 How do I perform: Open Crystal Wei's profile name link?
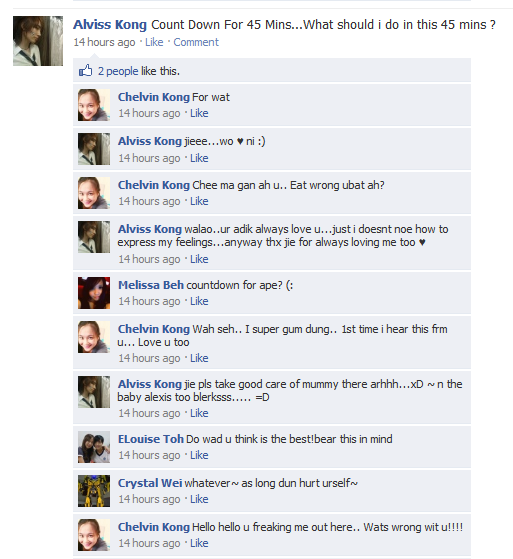point(150,483)
